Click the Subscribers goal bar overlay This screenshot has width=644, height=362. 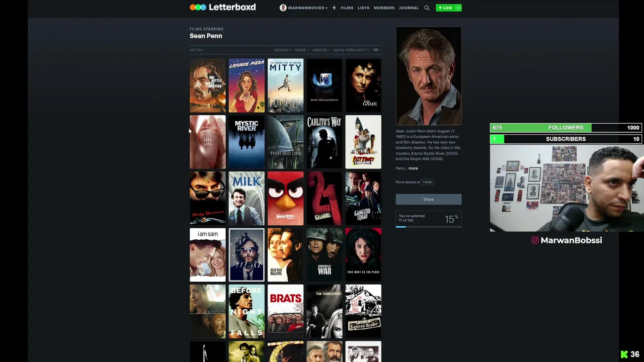click(566, 139)
